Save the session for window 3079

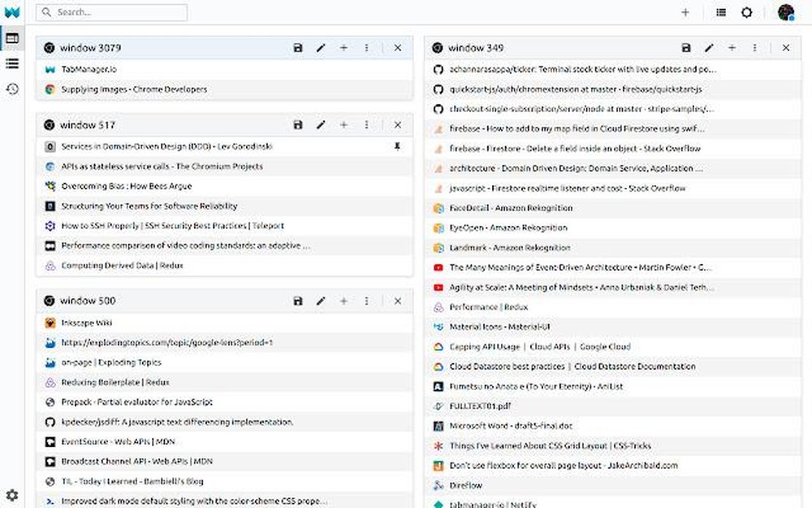pos(298,48)
